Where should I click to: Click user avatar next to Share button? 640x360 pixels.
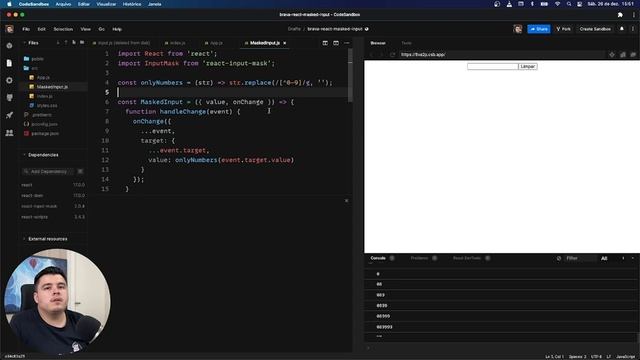click(518, 29)
